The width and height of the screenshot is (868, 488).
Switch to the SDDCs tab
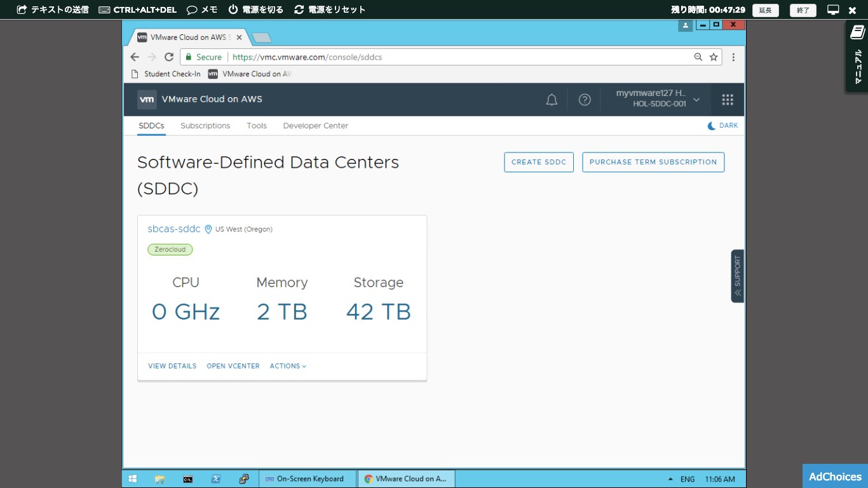pos(151,126)
